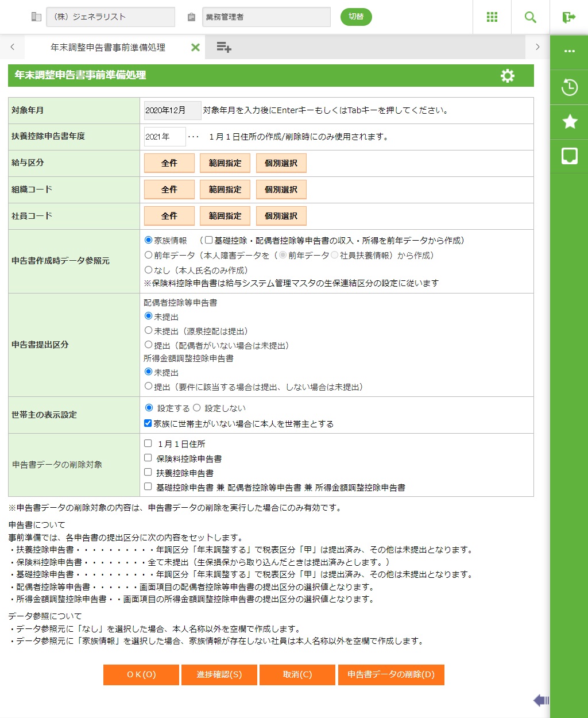Select 未提出 under 配偶者控除等申告書
The width and height of the screenshot is (588, 718).
pyautogui.click(x=149, y=316)
